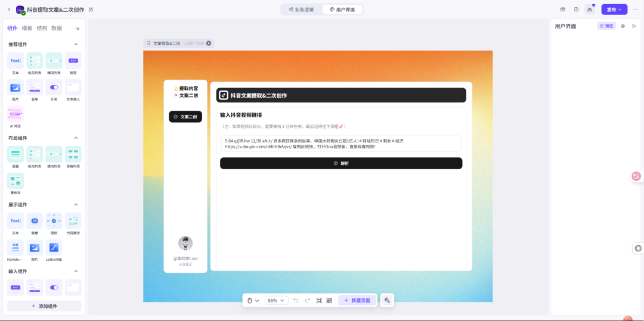Go back with the top-left arrow
Screen dimensions: 644x321
pyautogui.click(x=10, y=10)
